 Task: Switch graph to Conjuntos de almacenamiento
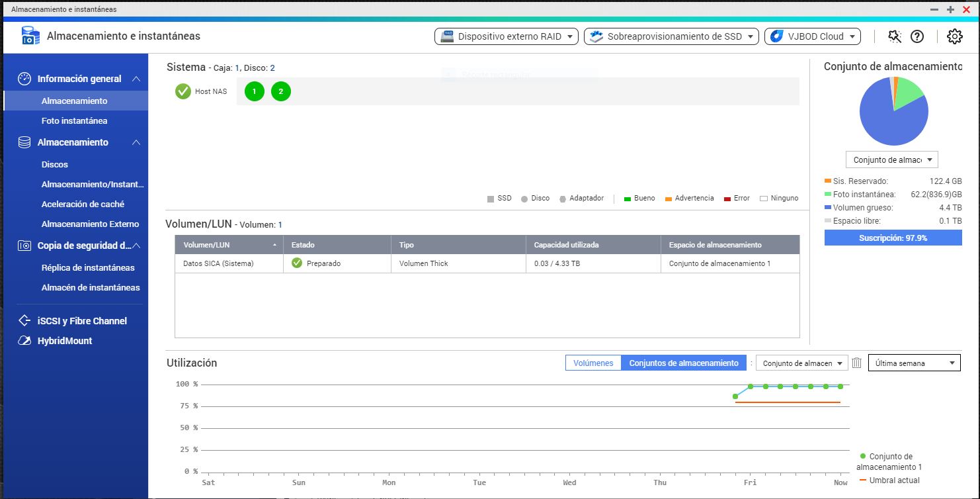coord(684,363)
